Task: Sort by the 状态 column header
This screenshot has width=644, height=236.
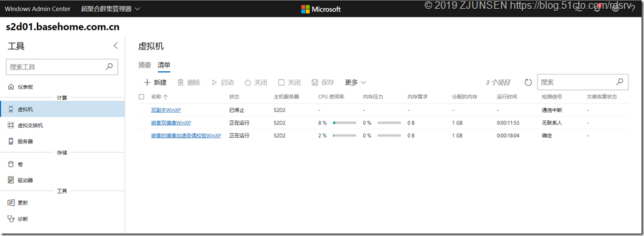Action: (x=234, y=97)
